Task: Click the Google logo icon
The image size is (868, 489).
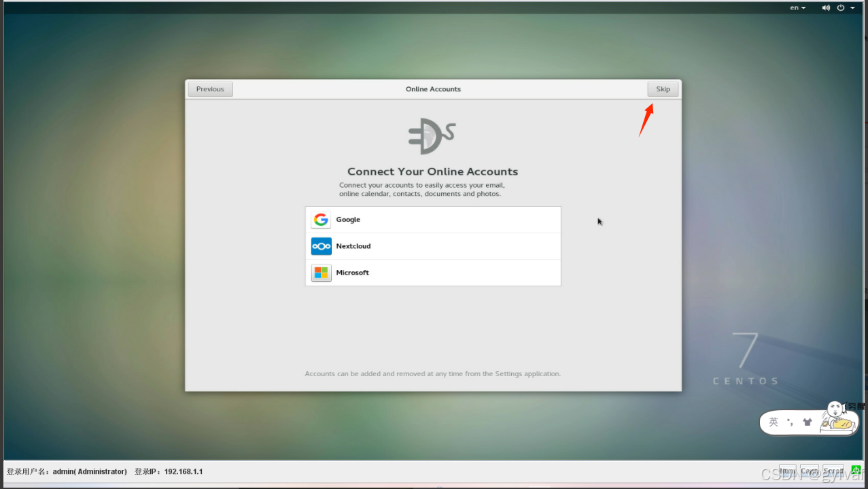Action: coord(321,220)
